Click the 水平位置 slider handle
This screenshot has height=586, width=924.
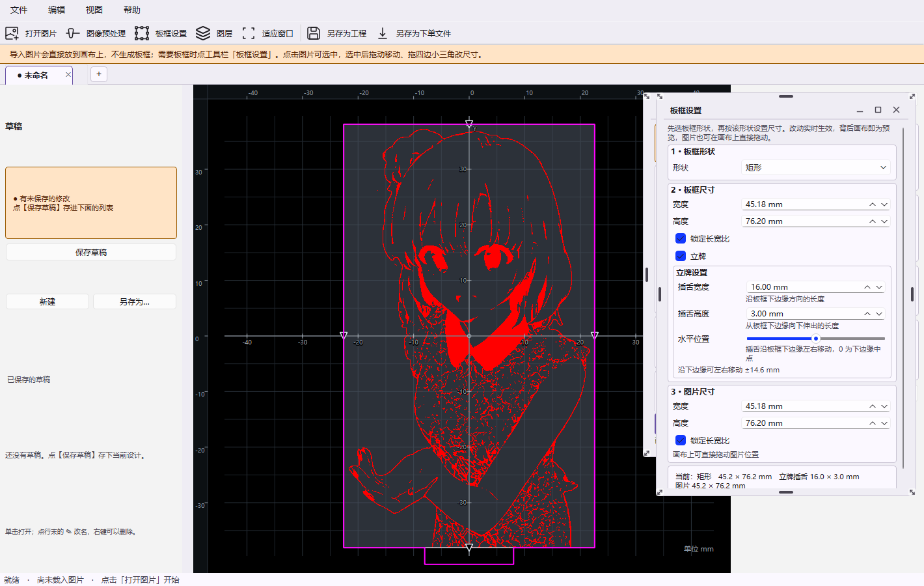(x=815, y=339)
